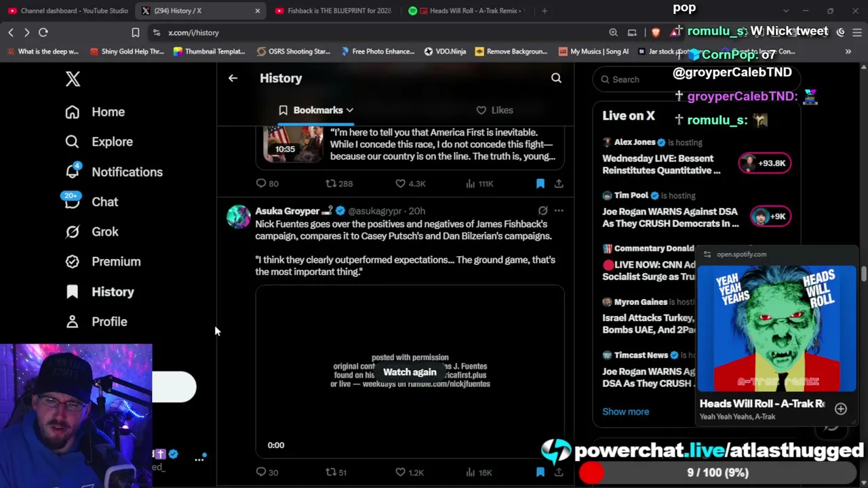Switch to the YouTube Studio Channel dashboard tab

coord(68,11)
